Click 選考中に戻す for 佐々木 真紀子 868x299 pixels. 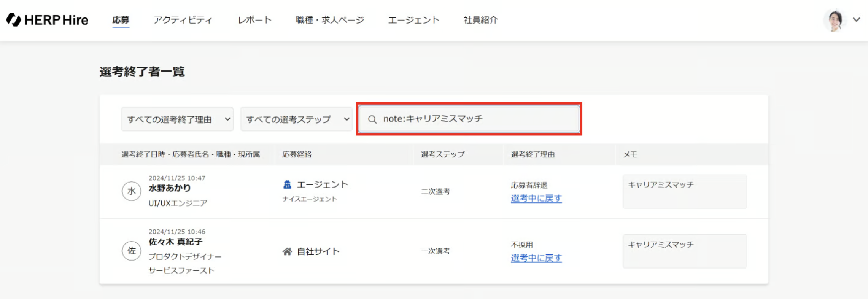536,258
